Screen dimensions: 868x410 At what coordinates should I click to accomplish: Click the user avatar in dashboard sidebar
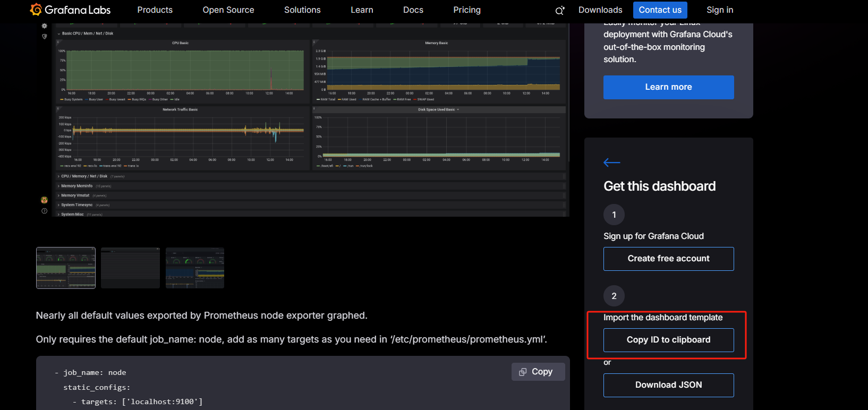click(x=45, y=200)
